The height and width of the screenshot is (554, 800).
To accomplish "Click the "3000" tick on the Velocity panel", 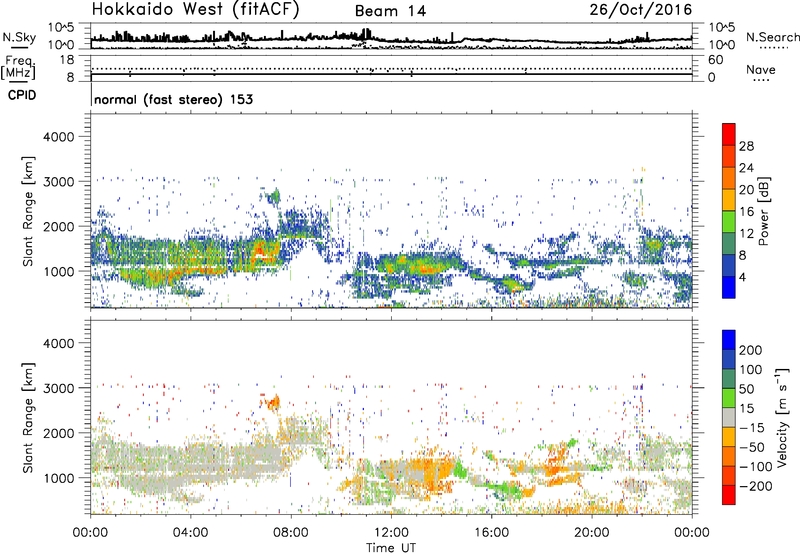I will (58, 388).
